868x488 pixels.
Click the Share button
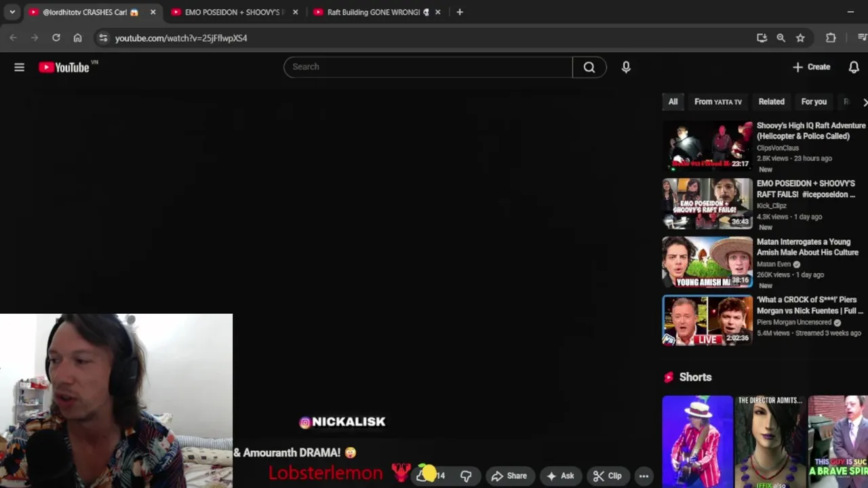point(509,476)
